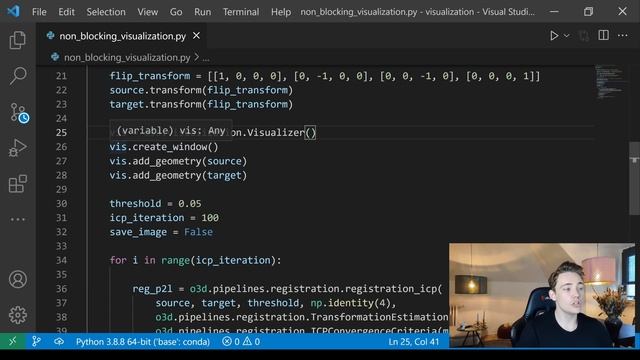The width and height of the screenshot is (640, 360).
Task: Click the webcam video overlay
Action: pyautogui.click(x=542, y=296)
